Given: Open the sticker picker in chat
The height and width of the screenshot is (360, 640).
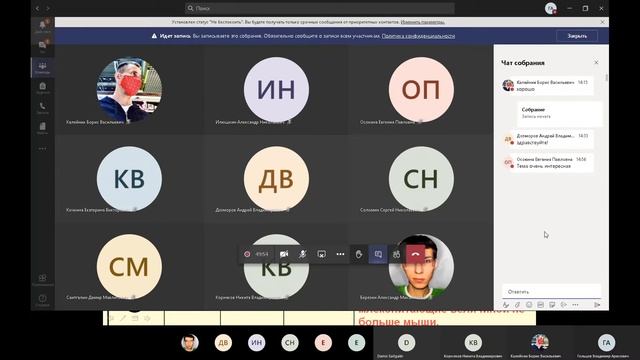Looking at the screenshot, I should (x=552, y=305).
